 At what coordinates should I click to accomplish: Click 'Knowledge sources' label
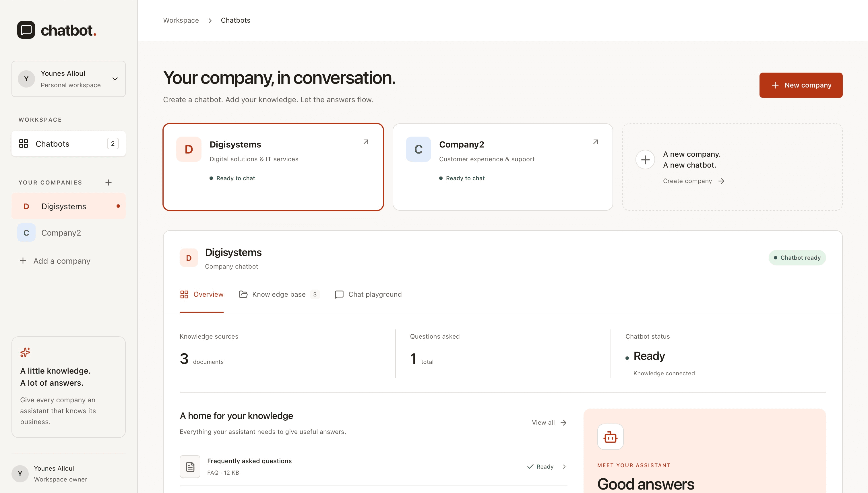pos(209,336)
